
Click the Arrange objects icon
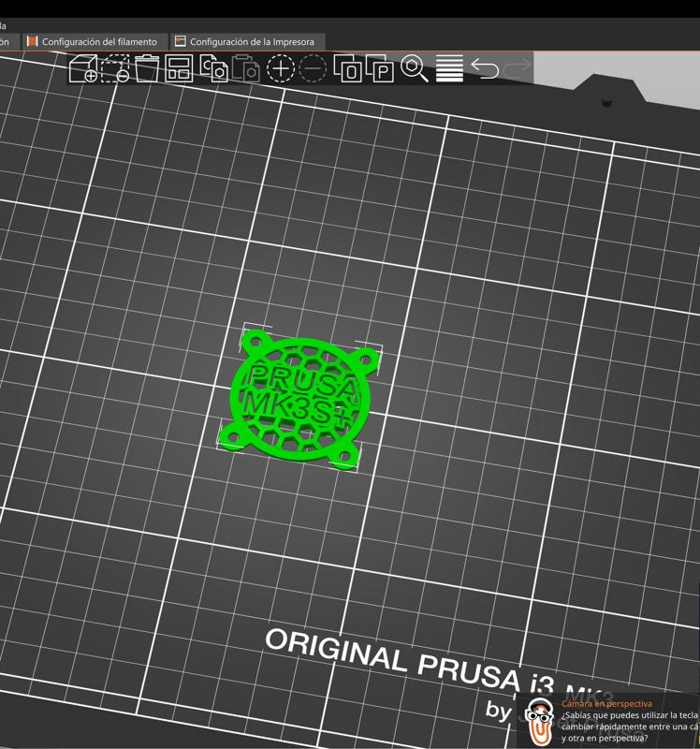pyautogui.click(x=179, y=68)
